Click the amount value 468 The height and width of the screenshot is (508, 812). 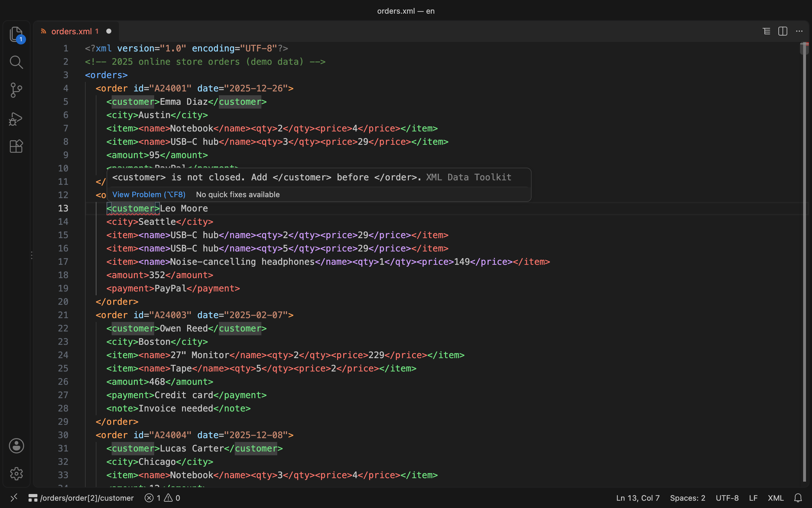(x=157, y=382)
